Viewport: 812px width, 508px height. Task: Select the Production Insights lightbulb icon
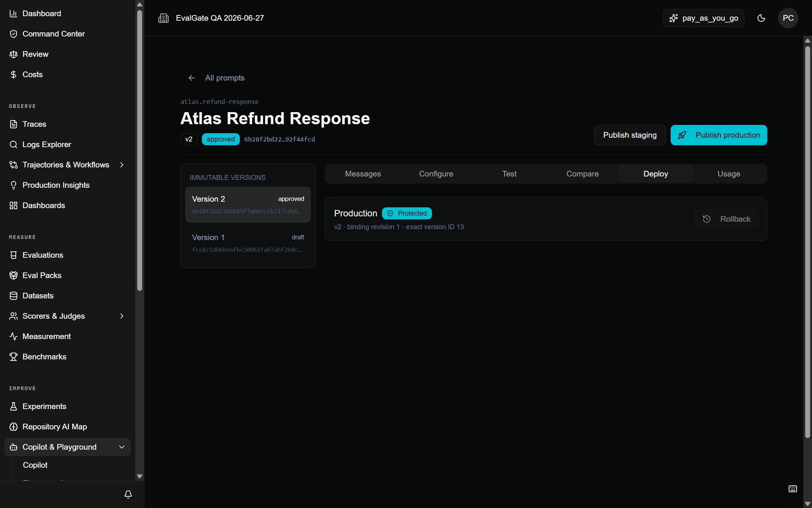tap(14, 185)
